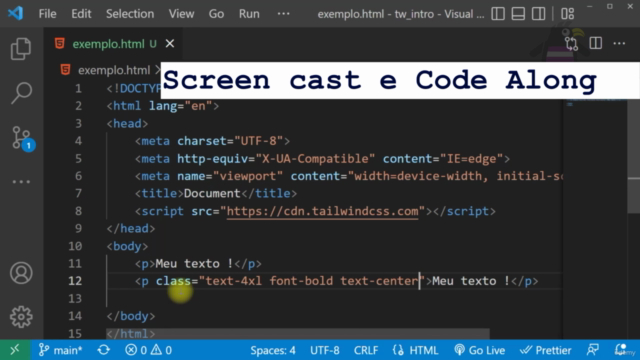Click the lang="en" attribute on line 2
The image size is (640, 360).
[x=180, y=106]
